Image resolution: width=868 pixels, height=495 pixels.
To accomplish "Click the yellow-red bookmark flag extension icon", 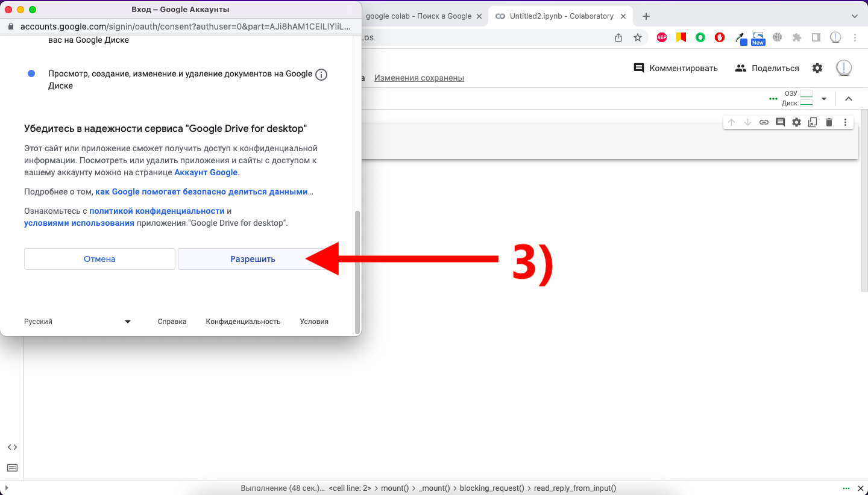I will [x=681, y=37].
